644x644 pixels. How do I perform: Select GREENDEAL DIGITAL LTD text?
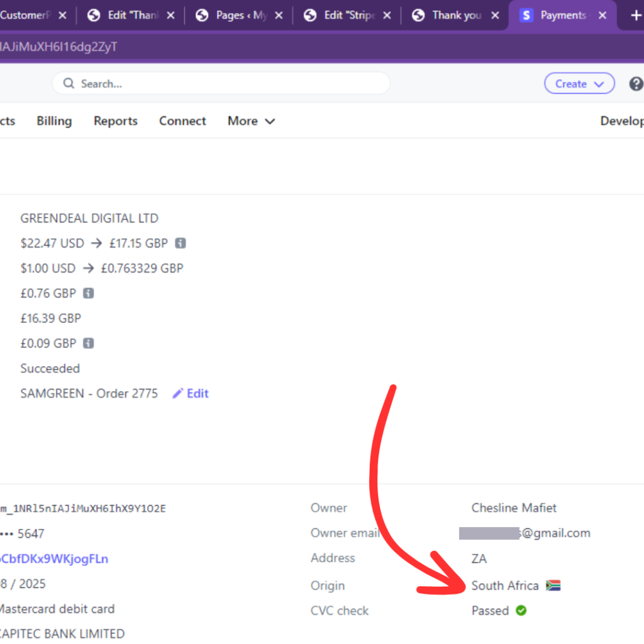[x=89, y=218]
